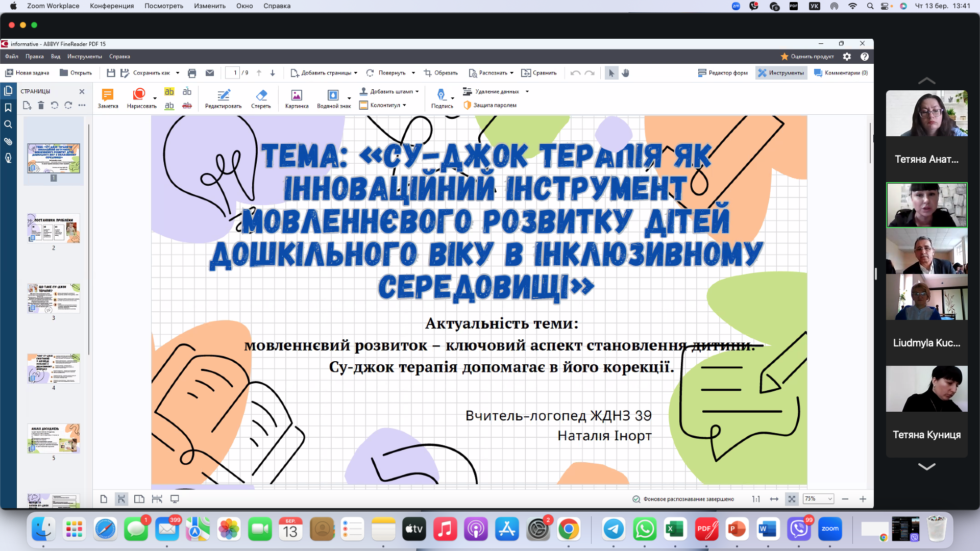Insert a picture with the Картинка tool

point(297,98)
